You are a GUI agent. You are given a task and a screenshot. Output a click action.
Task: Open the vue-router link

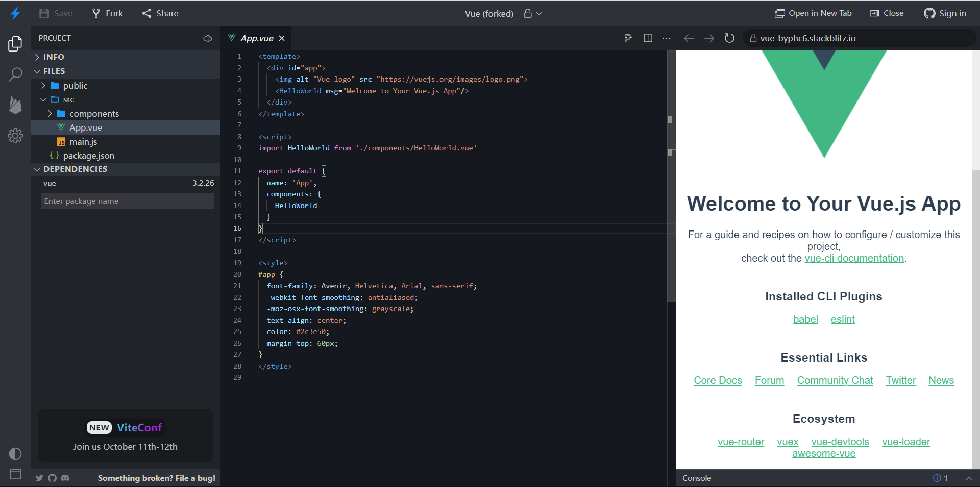click(x=741, y=442)
